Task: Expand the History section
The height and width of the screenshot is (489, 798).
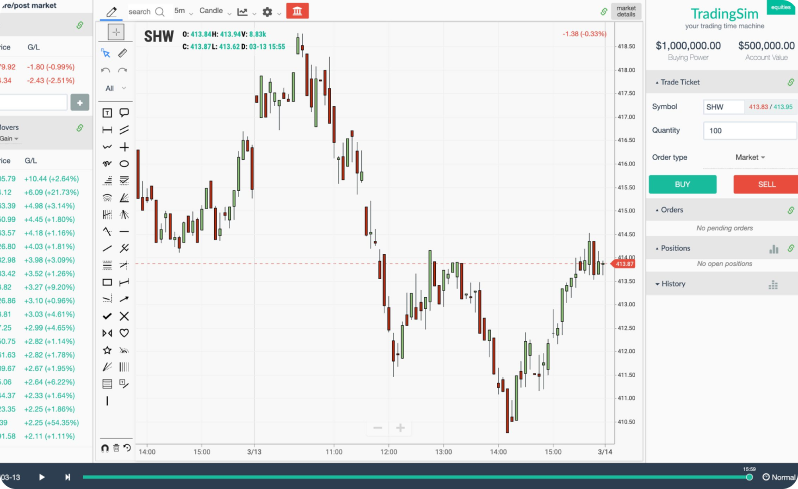Action: (x=670, y=284)
